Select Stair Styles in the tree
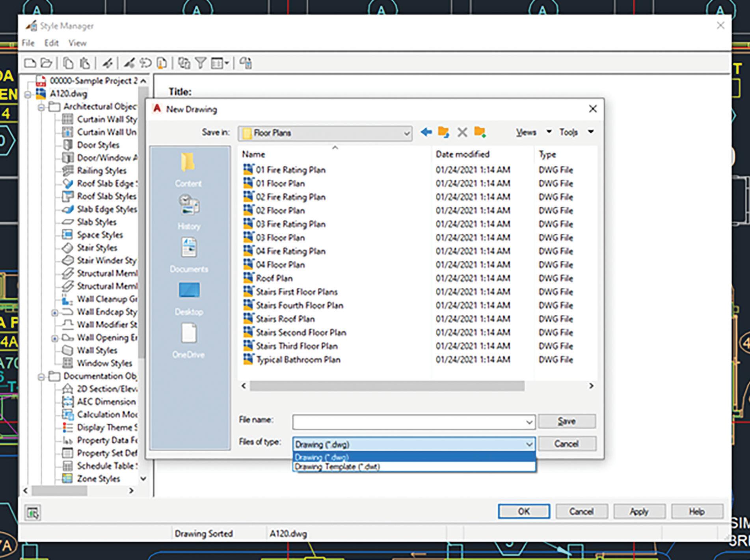The height and width of the screenshot is (560, 750). (x=97, y=248)
